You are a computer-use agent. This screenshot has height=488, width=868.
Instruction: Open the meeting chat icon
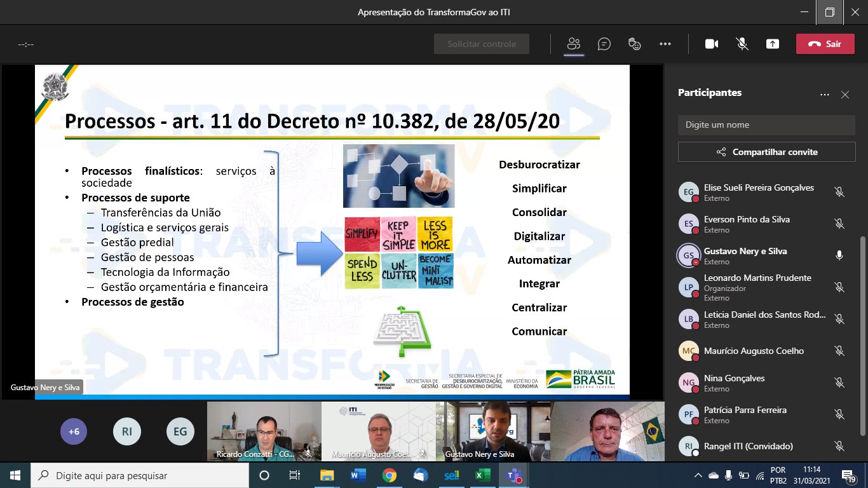pyautogui.click(x=604, y=44)
